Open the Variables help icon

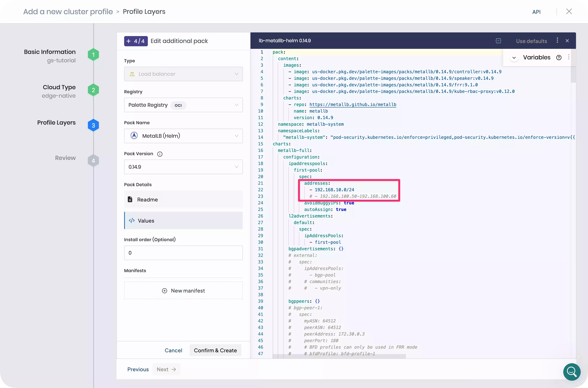pyautogui.click(x=559, y=57)
